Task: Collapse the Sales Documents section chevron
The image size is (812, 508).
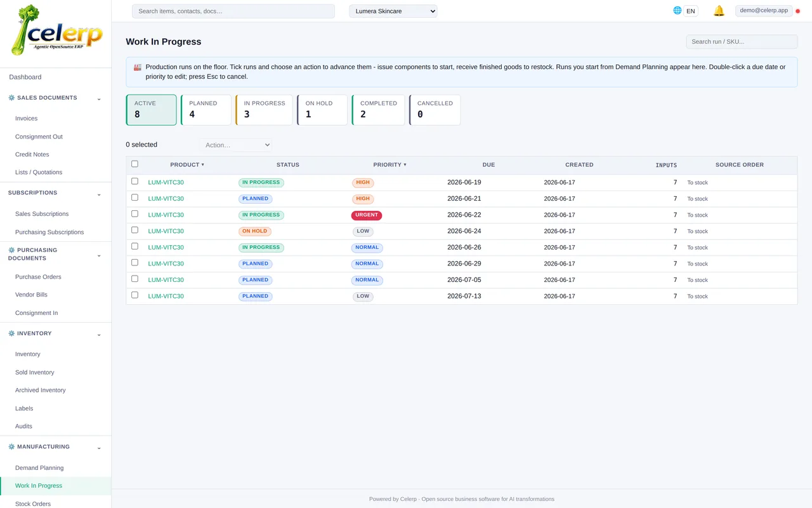Action: coord(99,98)
